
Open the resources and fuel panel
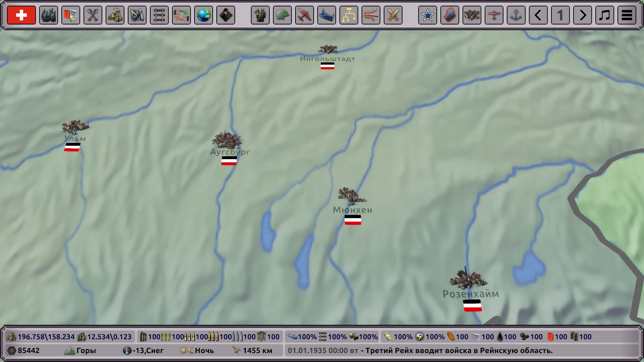(71, 15)
